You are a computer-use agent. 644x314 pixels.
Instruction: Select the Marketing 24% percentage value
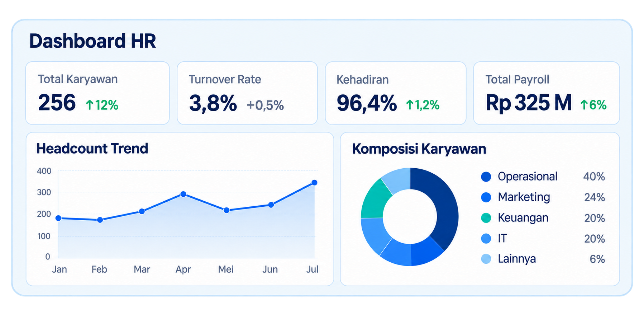coord(595,197)
